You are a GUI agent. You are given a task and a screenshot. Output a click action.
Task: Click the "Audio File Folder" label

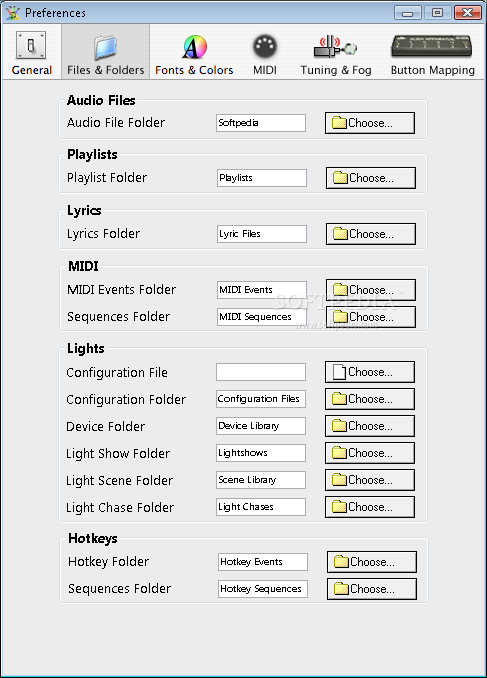point(116,123)
